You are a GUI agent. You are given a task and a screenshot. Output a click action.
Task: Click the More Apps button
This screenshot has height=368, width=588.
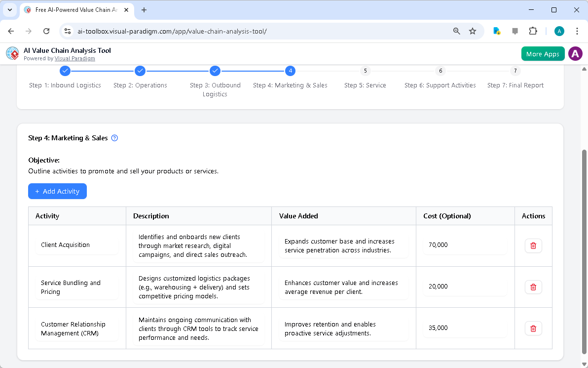point(543,53)
